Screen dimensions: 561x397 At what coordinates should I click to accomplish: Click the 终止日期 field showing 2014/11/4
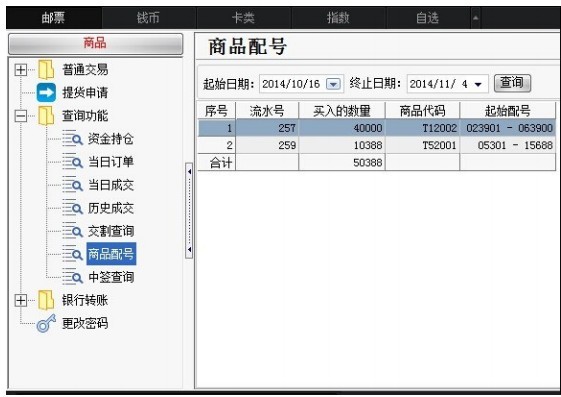tap(447, 84)
